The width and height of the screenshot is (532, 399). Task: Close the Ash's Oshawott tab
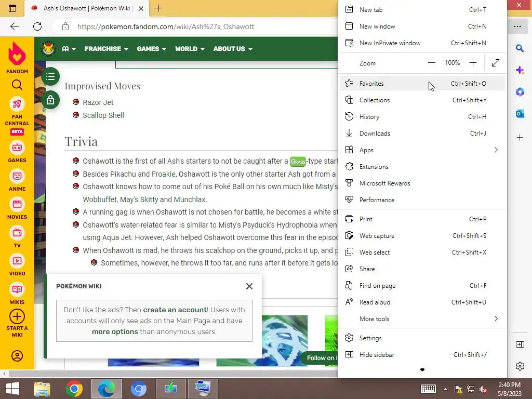141,8
